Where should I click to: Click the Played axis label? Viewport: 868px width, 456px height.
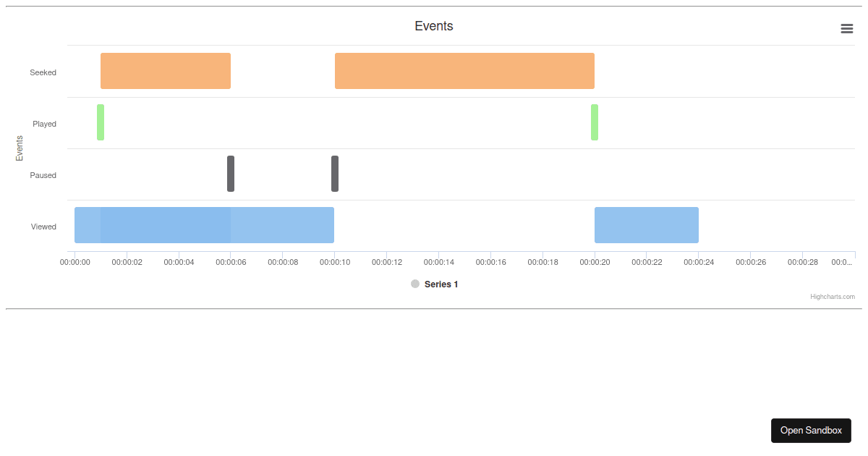(44, 123)
